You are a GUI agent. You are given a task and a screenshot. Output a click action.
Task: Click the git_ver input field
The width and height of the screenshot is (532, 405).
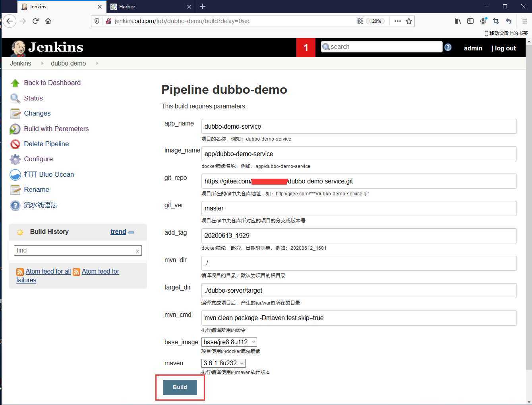tap(359, 208)
